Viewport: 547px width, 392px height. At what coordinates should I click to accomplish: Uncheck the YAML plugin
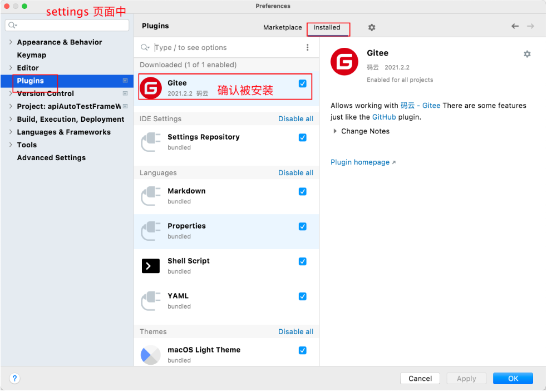coord(303,296)
